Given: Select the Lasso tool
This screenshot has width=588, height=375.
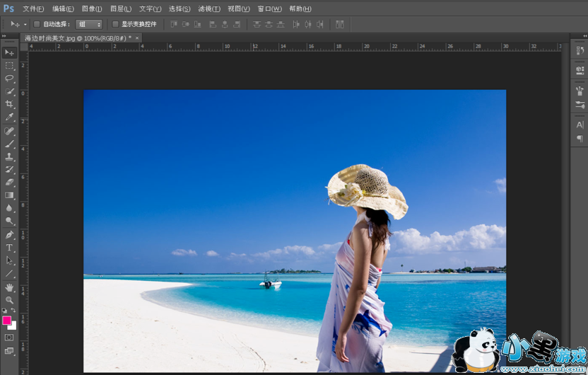Looking at the screenshot, I should pos(9,78).
